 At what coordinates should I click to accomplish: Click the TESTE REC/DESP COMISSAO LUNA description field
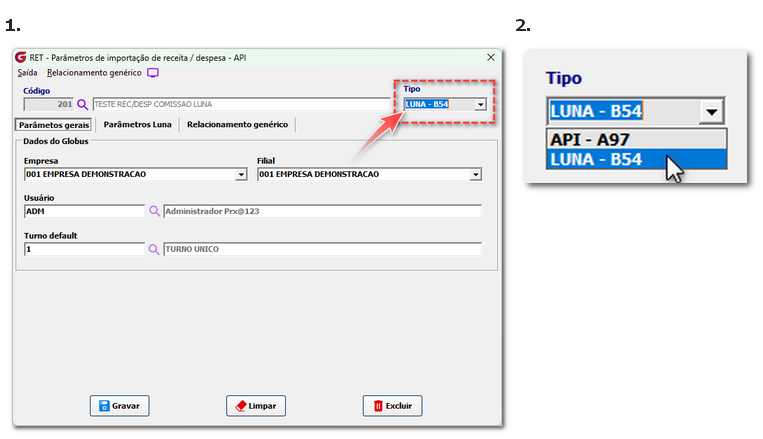[241, 104]
